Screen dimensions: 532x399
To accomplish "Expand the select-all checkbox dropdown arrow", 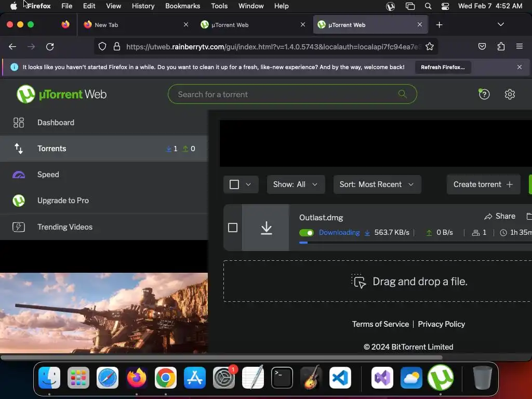I will (248, 184).
